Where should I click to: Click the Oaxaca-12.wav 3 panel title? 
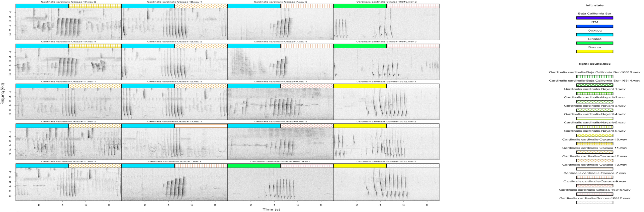[x=174, y=82]
